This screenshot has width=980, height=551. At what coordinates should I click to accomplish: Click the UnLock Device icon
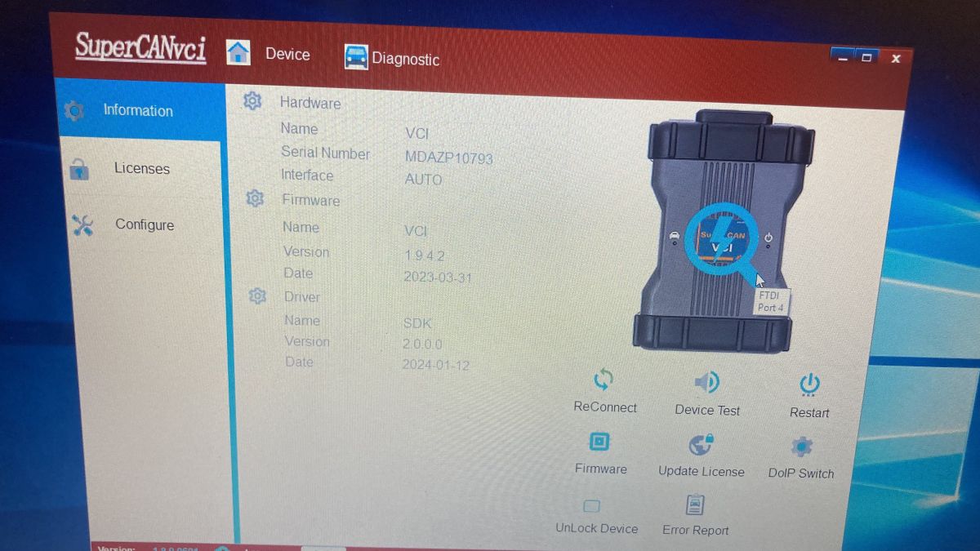[x=591, y=504]
